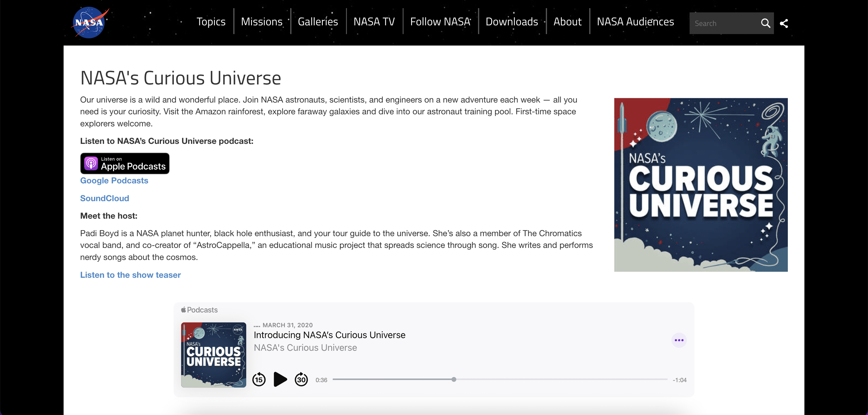Expand the Galleries menu
868x415 pixels.
pyautogui.click(x=318, y=22)
